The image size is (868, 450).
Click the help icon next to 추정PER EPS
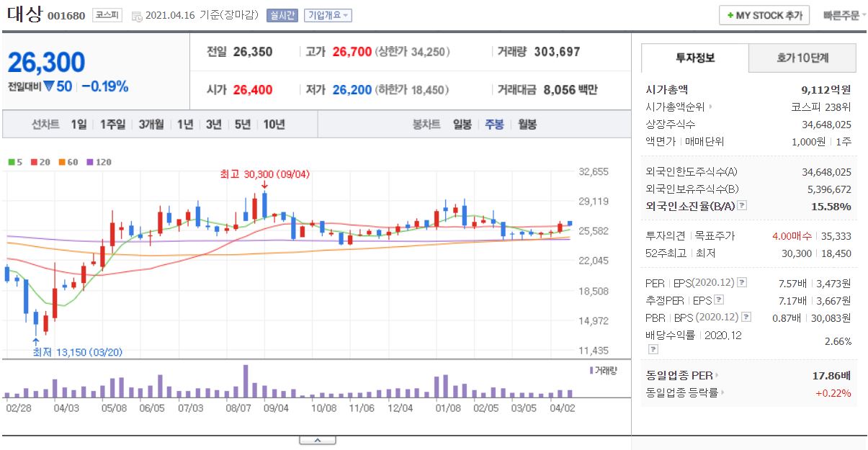coord(719,300)
